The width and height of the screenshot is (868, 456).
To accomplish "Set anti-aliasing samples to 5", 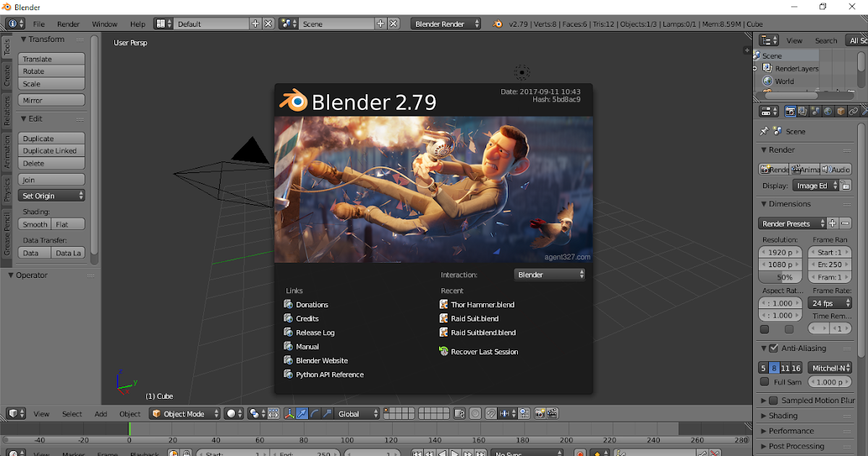I will [763, 368].
